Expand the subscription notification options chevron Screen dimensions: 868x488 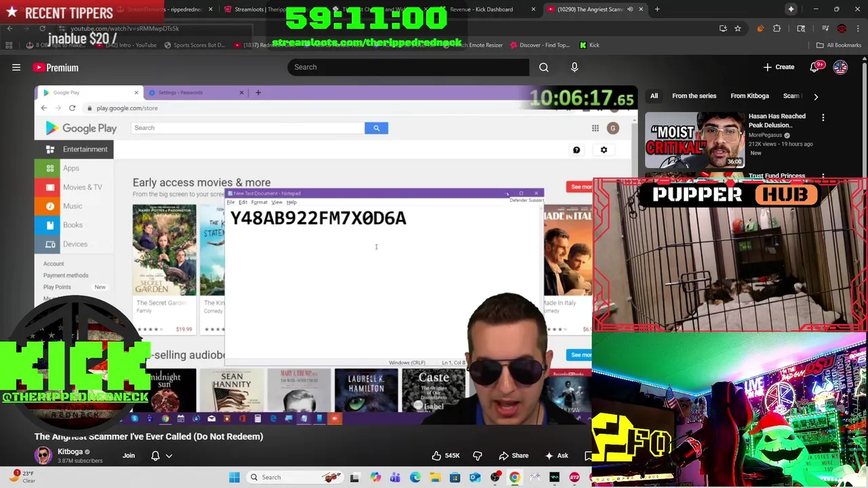pyautogui.click(x=169, y=456)
